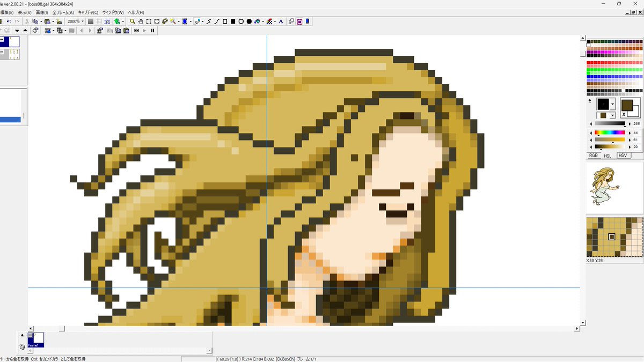Click the move layer up arrow icon
The image size is (644, 362).
tap(25, 31)
